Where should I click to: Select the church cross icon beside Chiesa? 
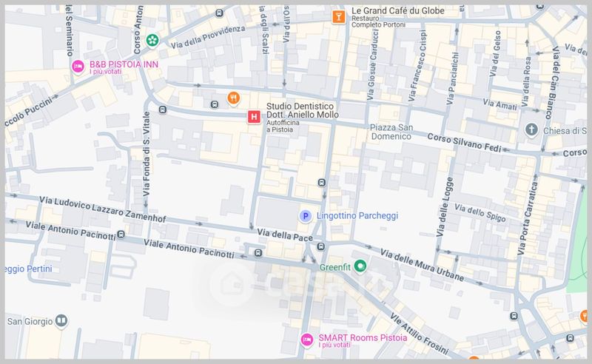pyautogui.click(x=531, y=130)
